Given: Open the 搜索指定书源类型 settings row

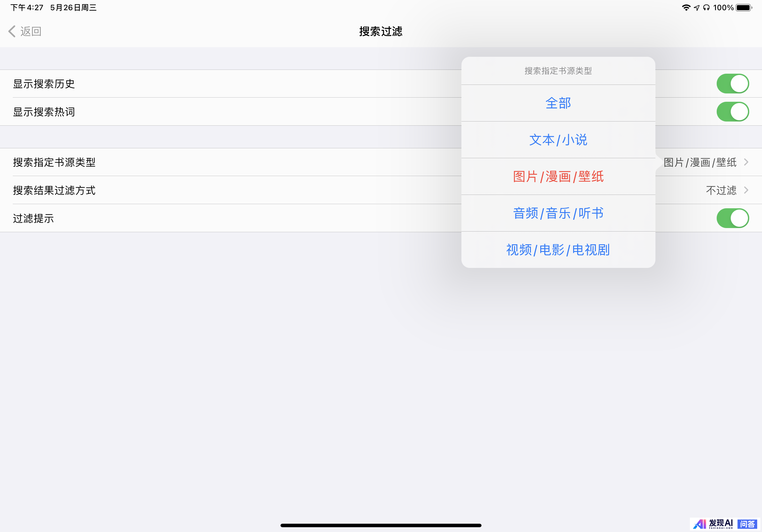Looking at the screenshot, I should tap(381, 162).
